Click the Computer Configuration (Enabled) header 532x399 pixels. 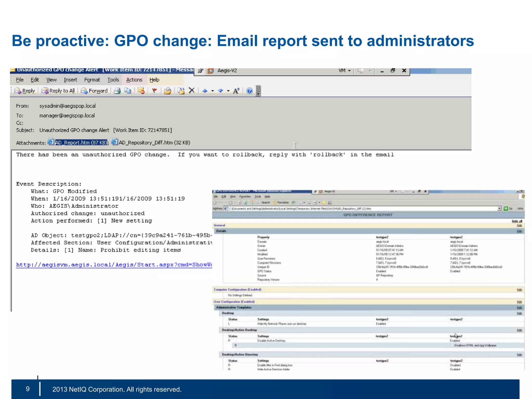[237, 290]
